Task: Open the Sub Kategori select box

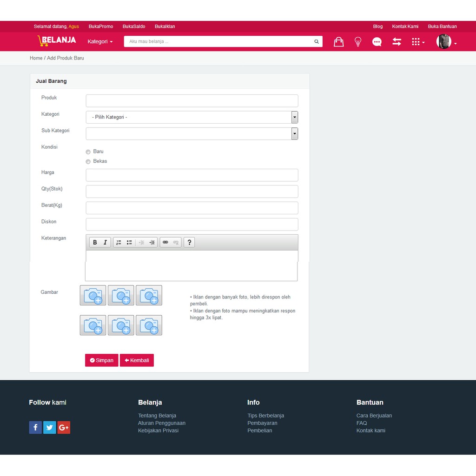Action: [x=192, y=133]
